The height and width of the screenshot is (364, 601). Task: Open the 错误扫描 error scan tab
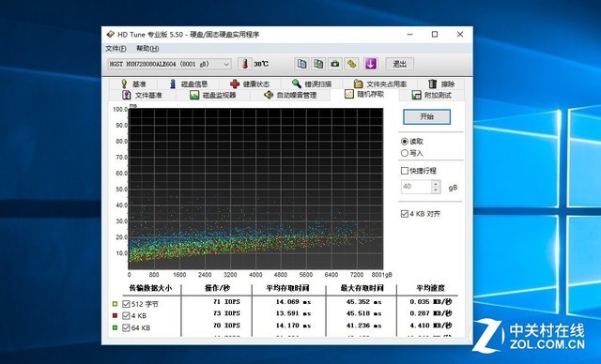(312, 83)
